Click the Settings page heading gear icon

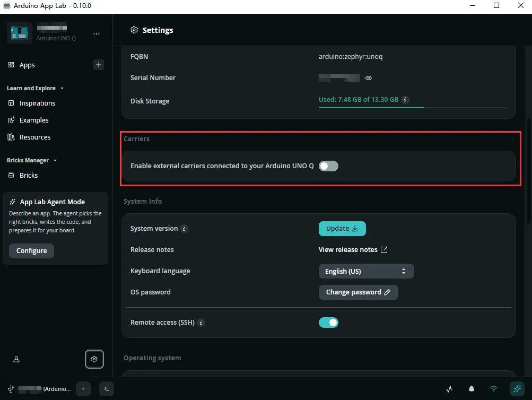(x=134, y=30)
